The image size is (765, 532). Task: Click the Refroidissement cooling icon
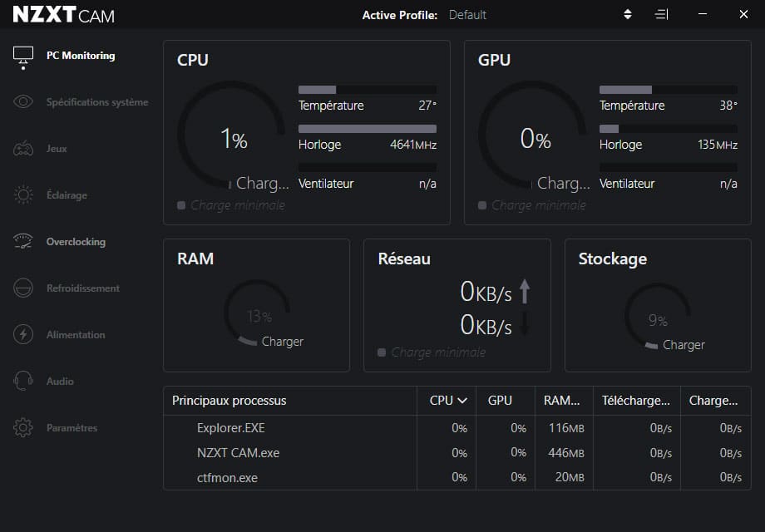[x=23, y=288]
